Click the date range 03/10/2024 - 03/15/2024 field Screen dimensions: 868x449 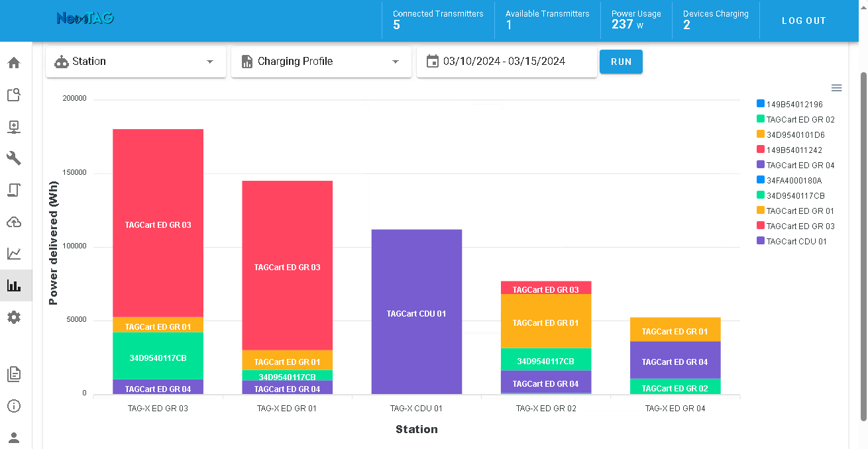(x=507, y=62)
